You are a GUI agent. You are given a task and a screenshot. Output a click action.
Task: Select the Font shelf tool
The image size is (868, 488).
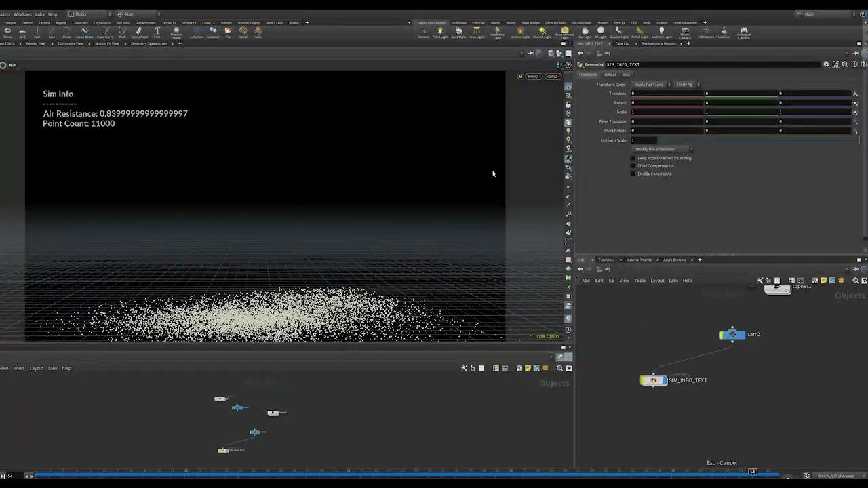coord(157,31)
